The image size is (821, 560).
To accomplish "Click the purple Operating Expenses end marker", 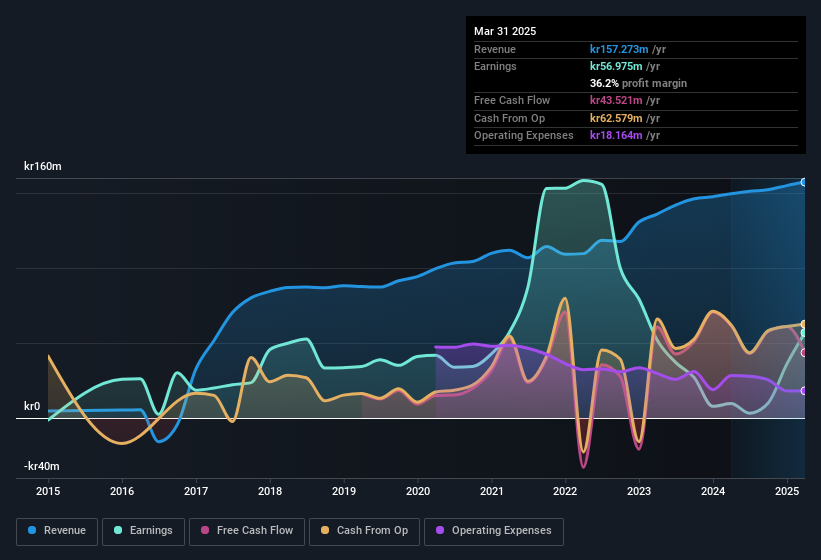I will [804, 391].
